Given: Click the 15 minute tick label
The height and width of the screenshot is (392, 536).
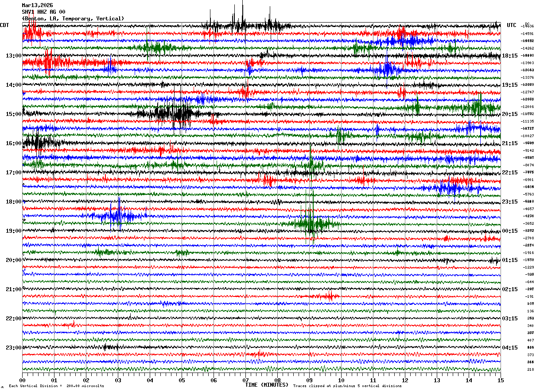Looking at the screenshot, I should pyautogui.click(x=501, y=380).
